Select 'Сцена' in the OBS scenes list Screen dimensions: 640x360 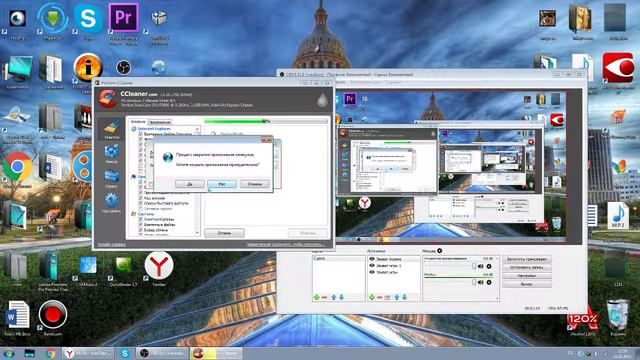(x=338, y=259)
